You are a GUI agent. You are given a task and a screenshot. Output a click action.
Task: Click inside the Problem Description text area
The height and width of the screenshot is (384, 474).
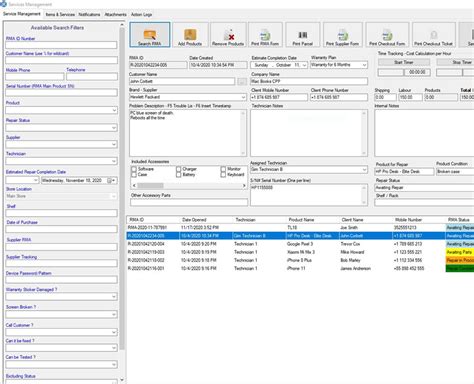(188, 133)
